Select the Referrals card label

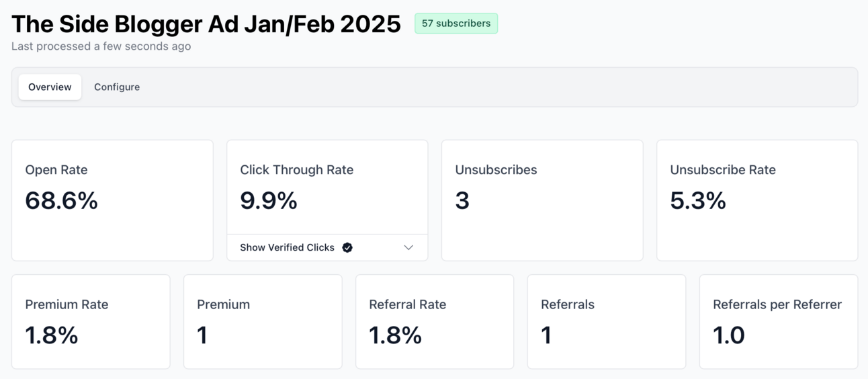coord(568,304)
